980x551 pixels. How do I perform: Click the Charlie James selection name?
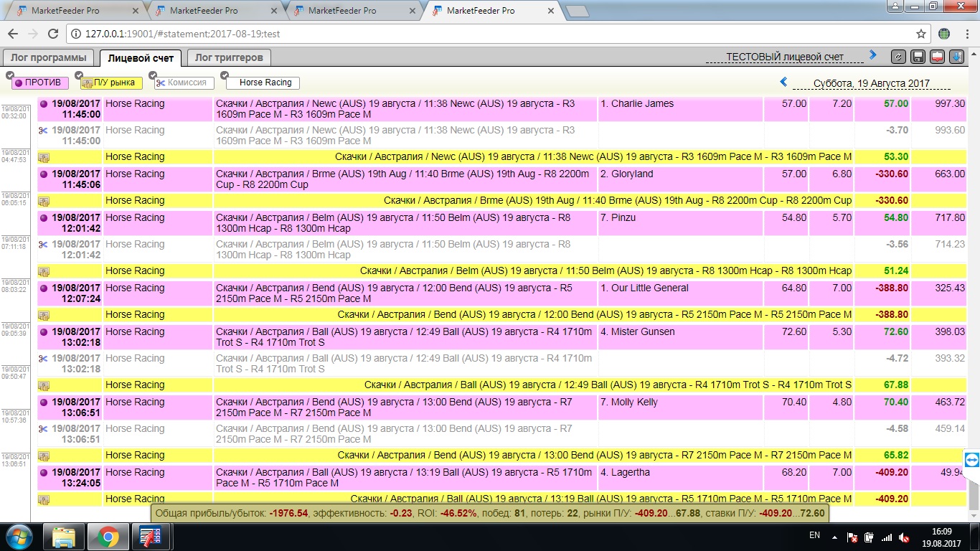tap(637, 104)
